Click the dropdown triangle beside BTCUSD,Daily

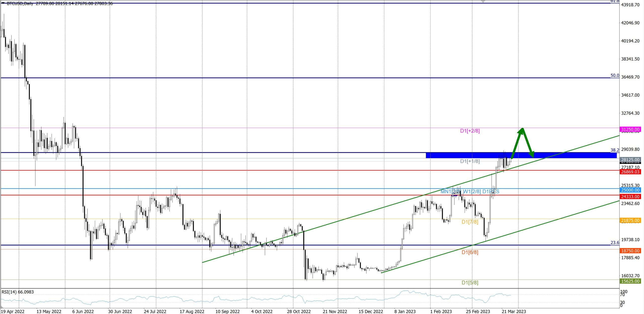(3, 3)
